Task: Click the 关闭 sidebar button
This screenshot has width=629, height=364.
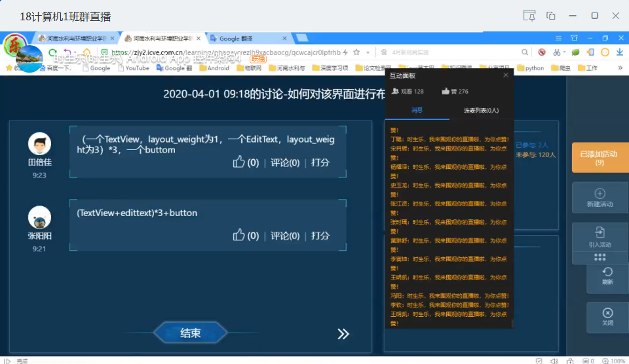Action: coord(607,317)
